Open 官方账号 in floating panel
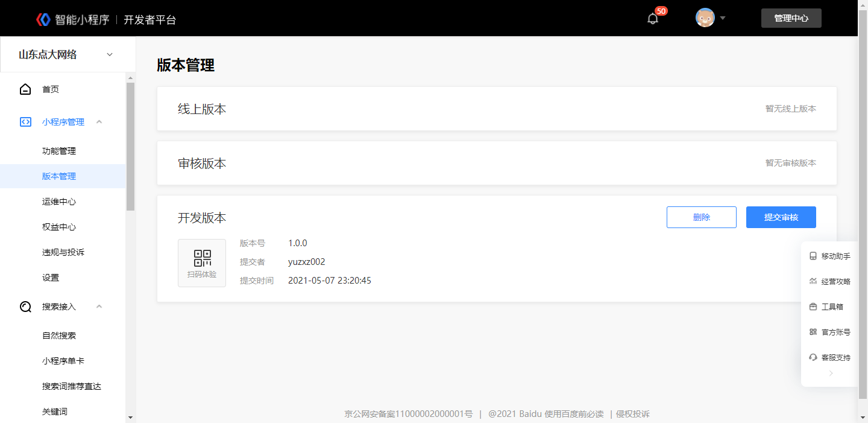 (x=829, y=332)
